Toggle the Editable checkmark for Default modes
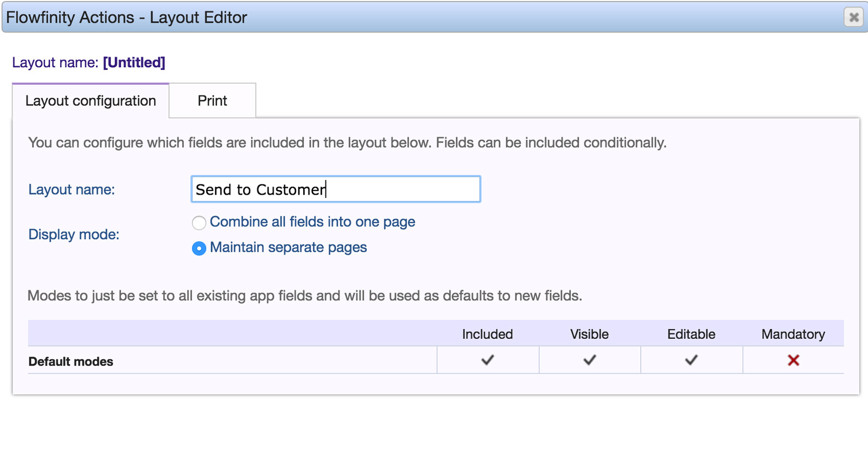Image resolution: width=868 pixels, height=450 pixels. tap(691, 360)
